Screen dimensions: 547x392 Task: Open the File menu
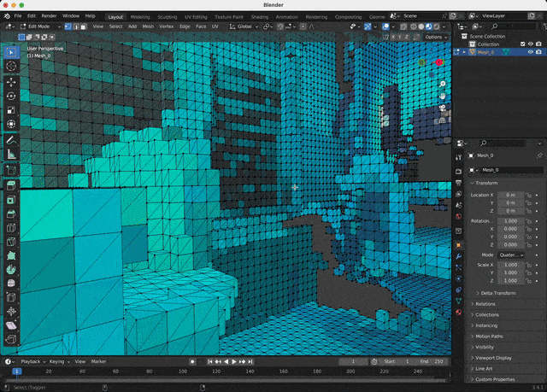click(x=18, y=16)
